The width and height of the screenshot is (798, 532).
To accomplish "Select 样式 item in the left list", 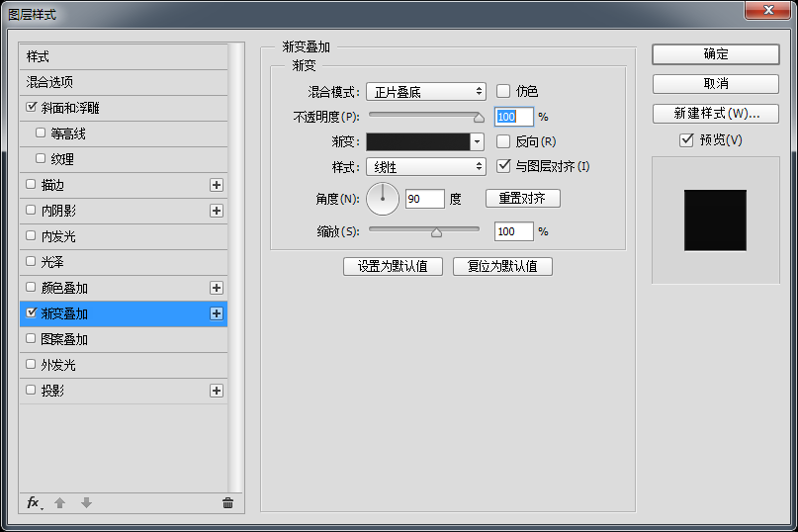I will [124, 56].
